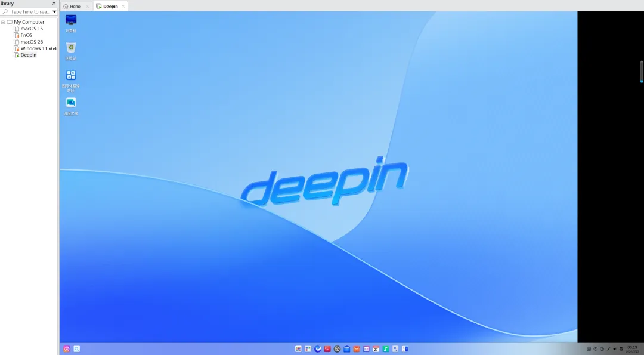Image resolution: width=644 pixels, height=355 pixels.
Task: Collapse the My Computer tree node
Action: [x=3, y=22]
